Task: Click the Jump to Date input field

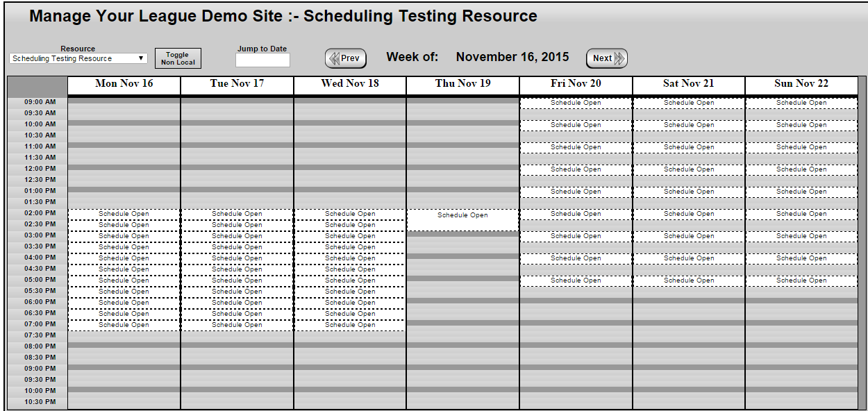Action: (262, 60)
